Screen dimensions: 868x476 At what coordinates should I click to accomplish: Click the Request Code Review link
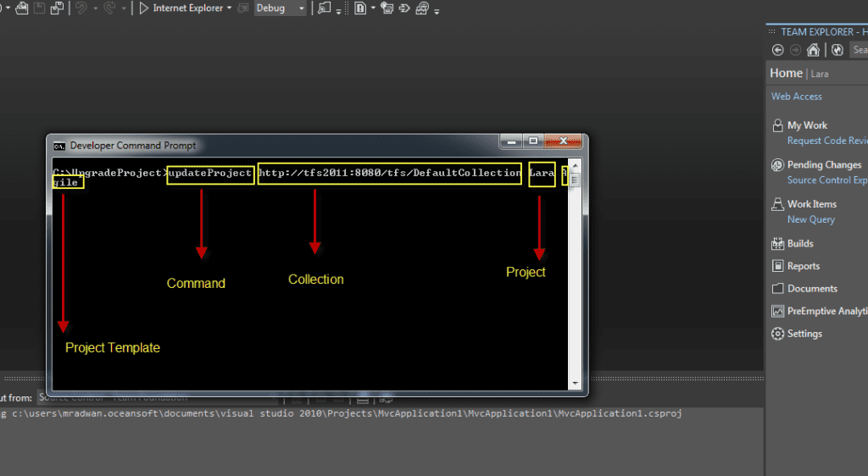(x=826, y=141)
